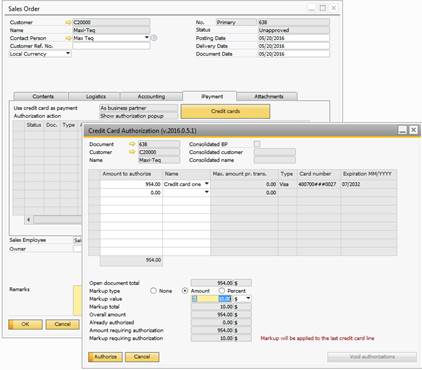The height and width of the screenshot is (370, 422).
Task: Click the Credit cards button
Action: click(225, 111)
